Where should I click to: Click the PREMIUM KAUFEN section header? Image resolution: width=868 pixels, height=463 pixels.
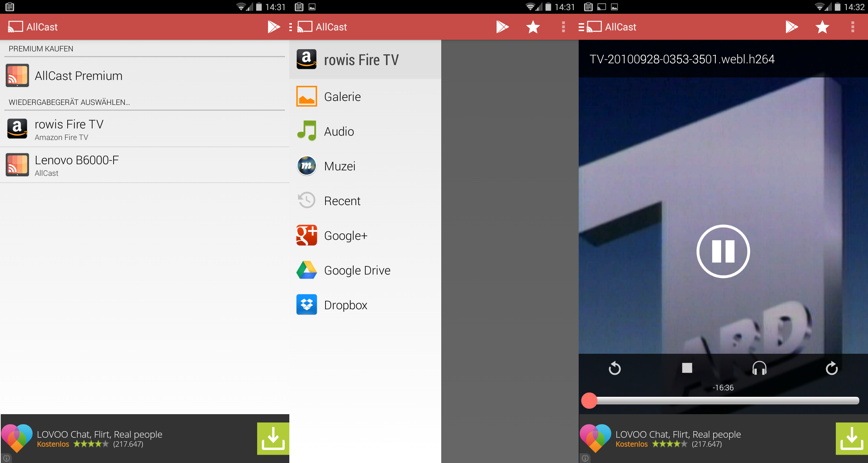[41, 48]
